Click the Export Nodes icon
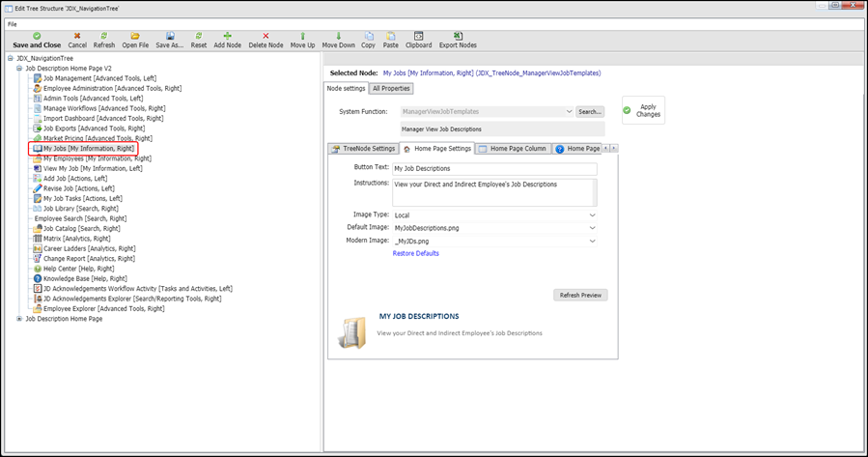The width and height of the screenshot is (868, 457). pos(458,36)
